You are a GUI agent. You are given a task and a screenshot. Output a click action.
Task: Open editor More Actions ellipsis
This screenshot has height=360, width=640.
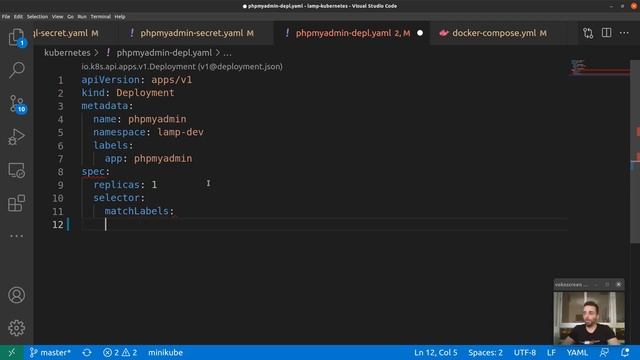(624, 33)
